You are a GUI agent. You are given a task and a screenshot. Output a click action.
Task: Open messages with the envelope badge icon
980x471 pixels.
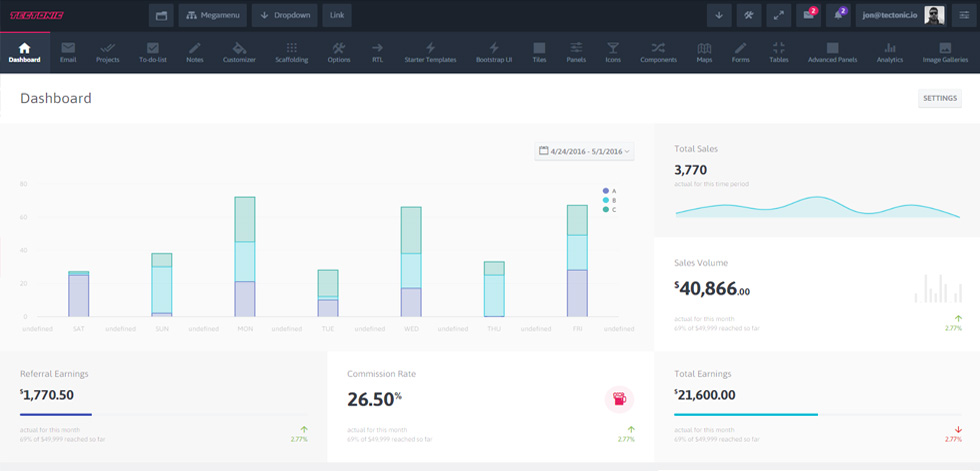809,16
